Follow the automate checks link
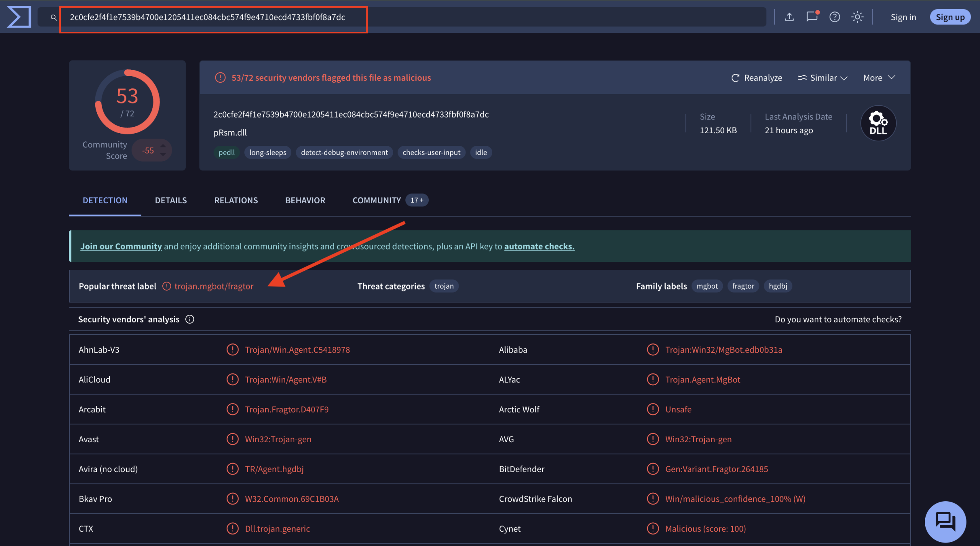 [539, 246]
